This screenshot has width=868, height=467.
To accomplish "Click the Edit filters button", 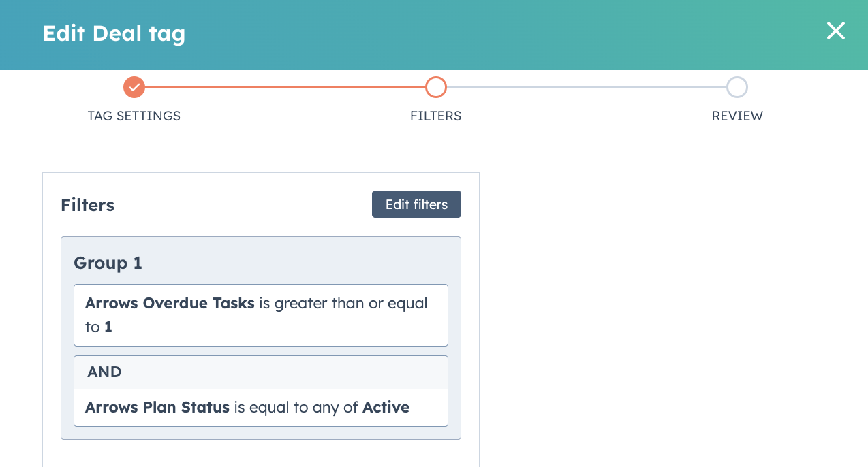I will point(416,204).
